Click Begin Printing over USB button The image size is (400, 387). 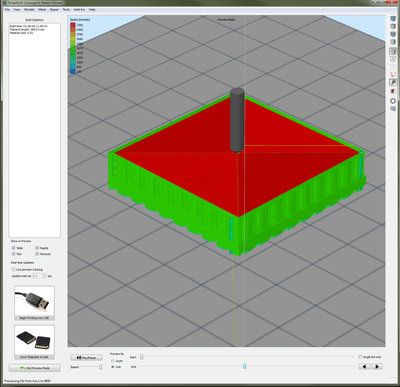pyautogui.click(x=34, y=303)
